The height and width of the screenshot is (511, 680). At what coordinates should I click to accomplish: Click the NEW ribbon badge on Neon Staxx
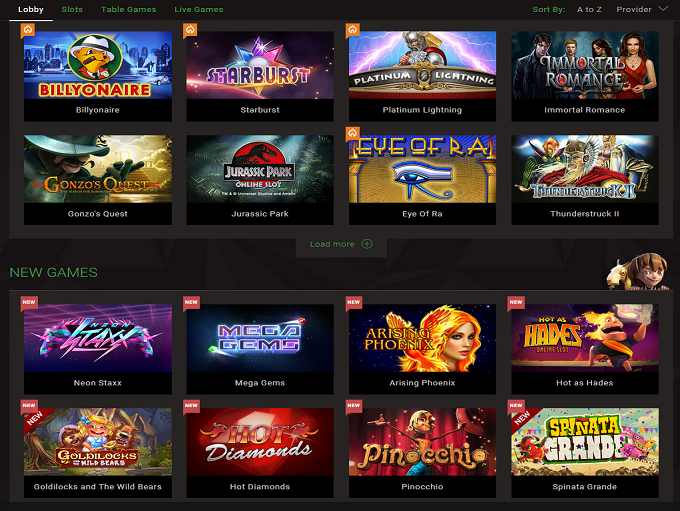pos(29,303)
